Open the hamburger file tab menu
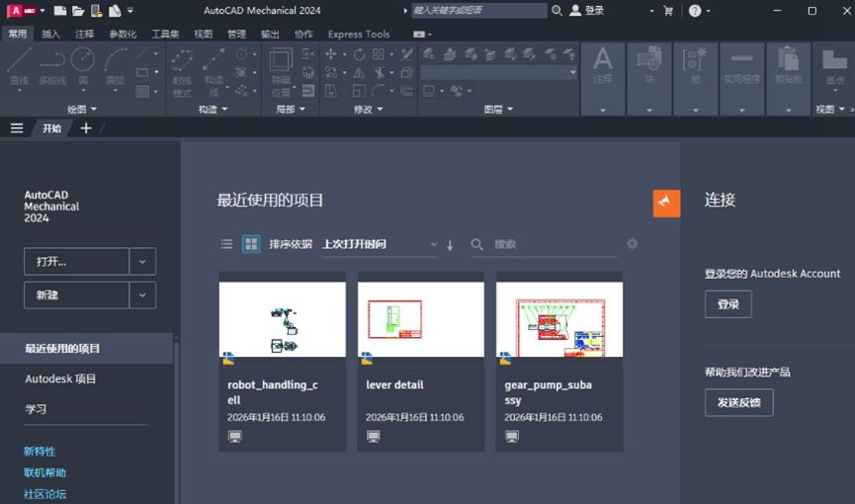The height and width of the screenshot is (504, 855). click(x=17, y=128)
